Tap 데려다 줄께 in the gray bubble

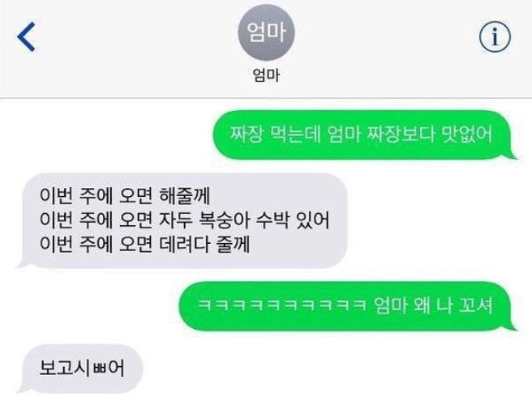point(204,244)
